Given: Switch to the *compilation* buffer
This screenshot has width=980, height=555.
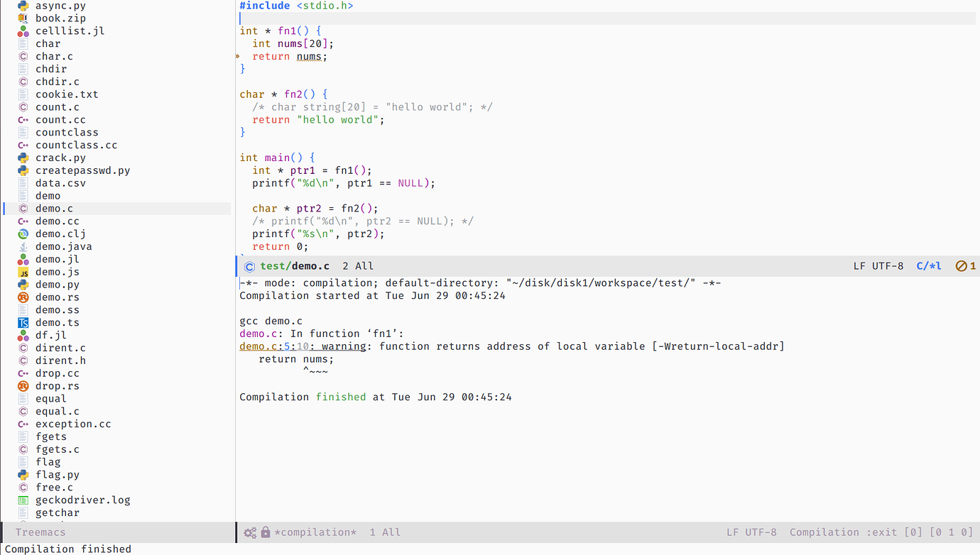Looking at the screenshot, I should [315, 532].
